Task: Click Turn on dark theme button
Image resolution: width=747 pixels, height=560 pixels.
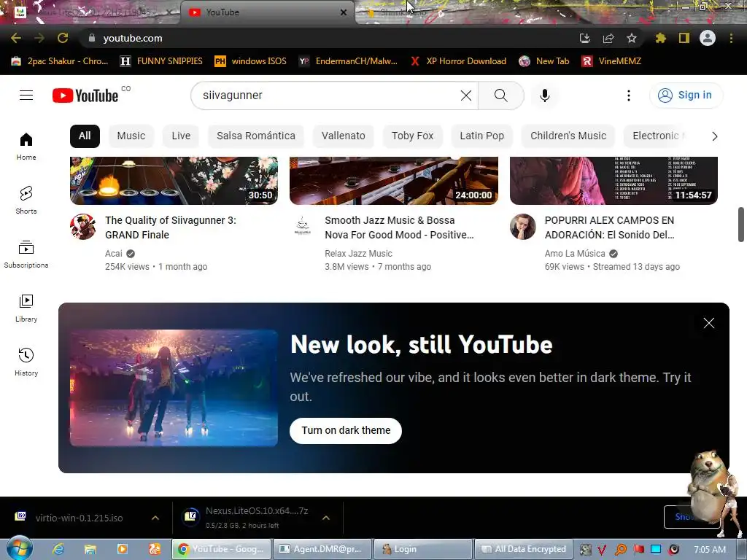Action: [346, 430]
